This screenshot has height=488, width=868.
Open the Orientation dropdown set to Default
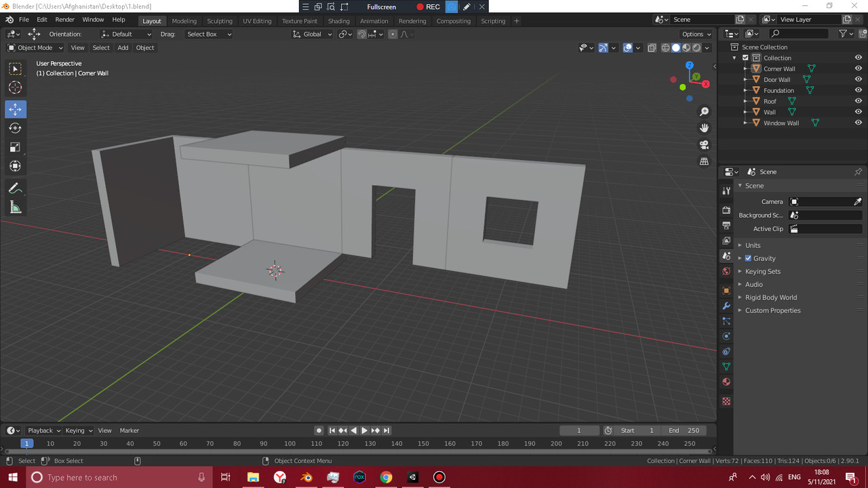point(125,34)
